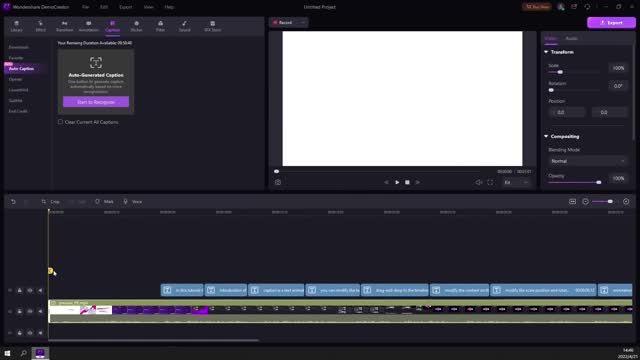Start a Voice recording
The image size is (640, 360).
(133, 202)
